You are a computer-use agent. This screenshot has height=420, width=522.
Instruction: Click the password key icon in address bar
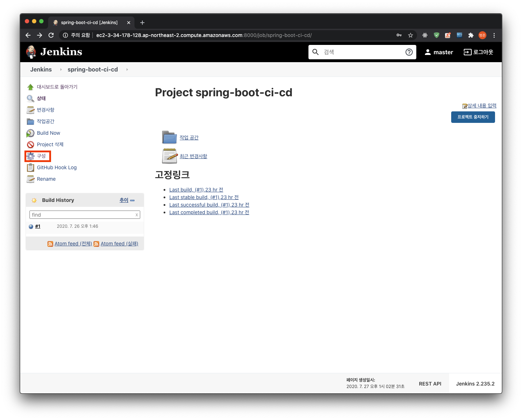point(399,35)
